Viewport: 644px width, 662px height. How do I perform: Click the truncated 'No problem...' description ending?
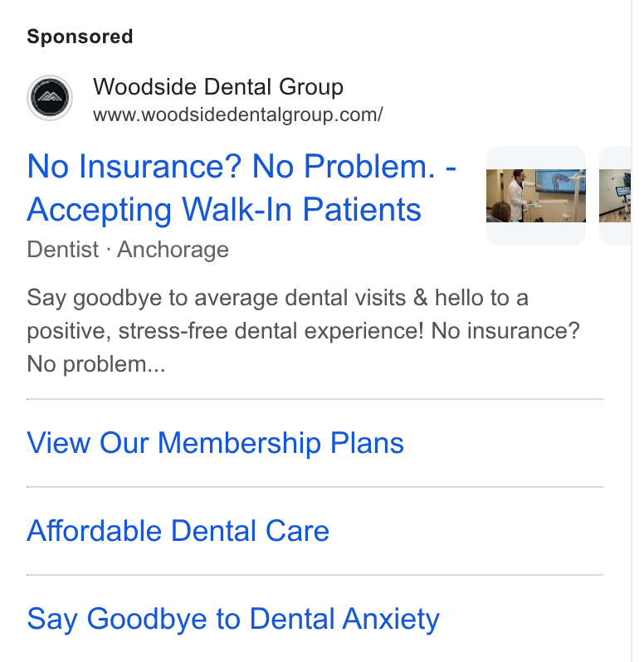coord(96,364)
